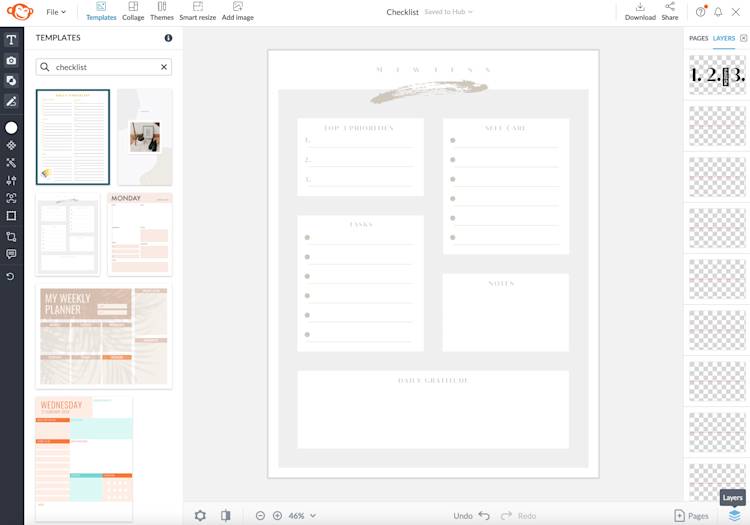
Task: Click Add image in top toolbar
Action: coord(238,11)
